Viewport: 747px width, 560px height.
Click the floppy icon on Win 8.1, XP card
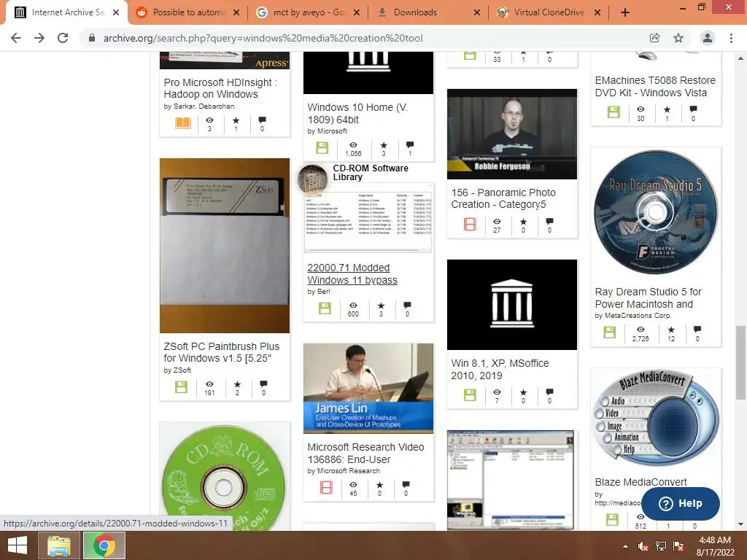pos(470,394)
